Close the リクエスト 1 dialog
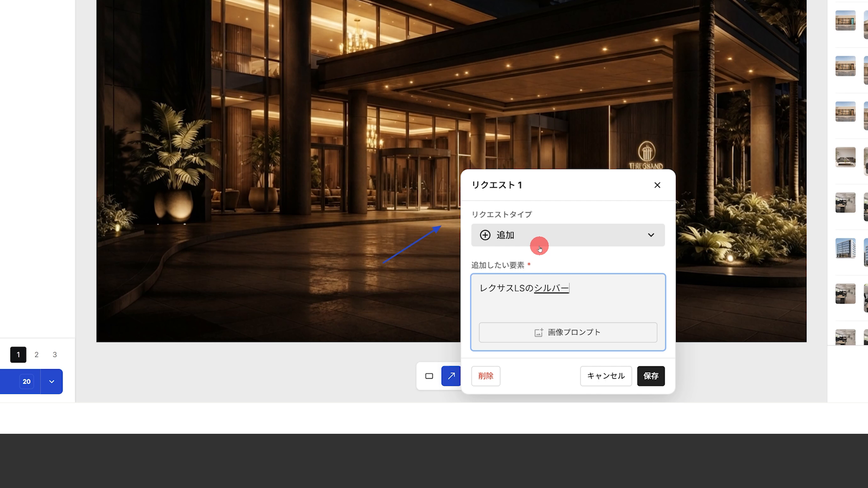The width and height of the screenshot is (868, 488). pyautogui.click(x=657, y=185)
